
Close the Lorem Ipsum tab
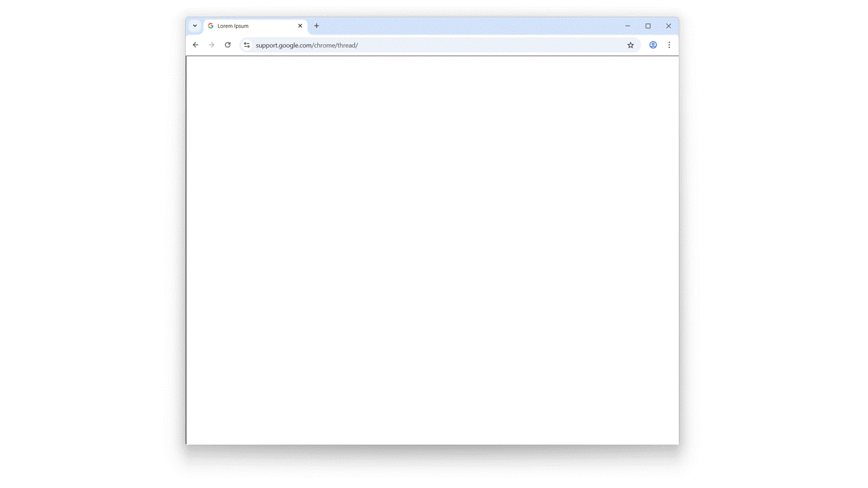[300, 26]
